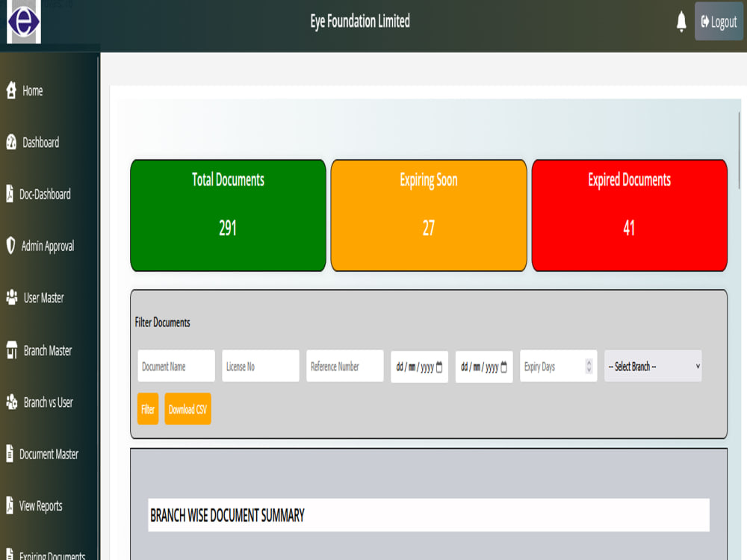Open Doc-Dashboard from sidebar
The image size is (747, 560).
pyautogui.click(x=45, y=194)
